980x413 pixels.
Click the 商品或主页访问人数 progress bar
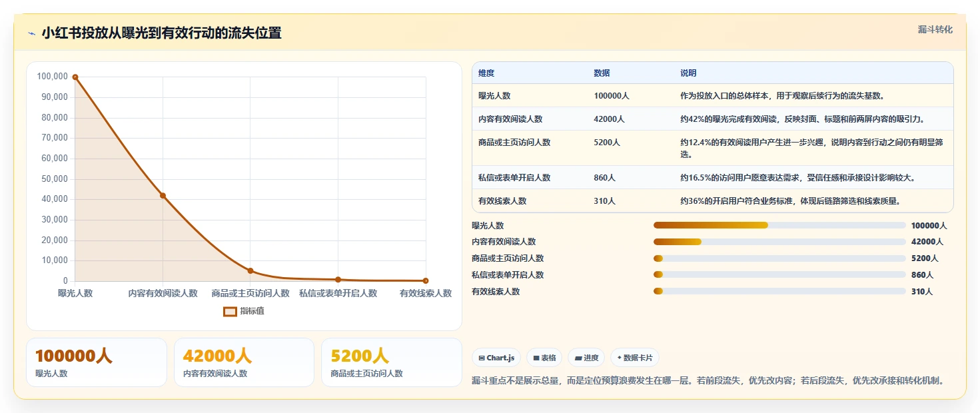tap(779, 258)
